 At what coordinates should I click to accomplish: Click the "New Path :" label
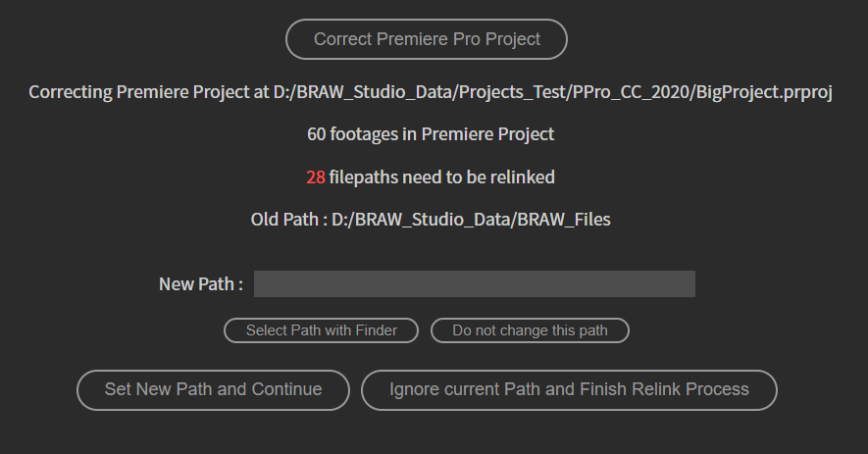201,284
